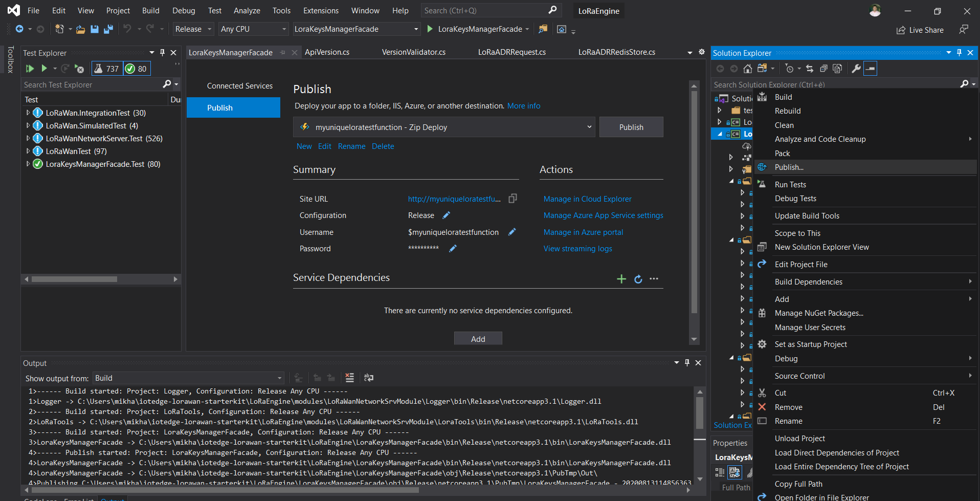Viewport: 980px width, 501px height.
Task: Click the New Project icon in main toolbar
Action: [x=59, y=29]
